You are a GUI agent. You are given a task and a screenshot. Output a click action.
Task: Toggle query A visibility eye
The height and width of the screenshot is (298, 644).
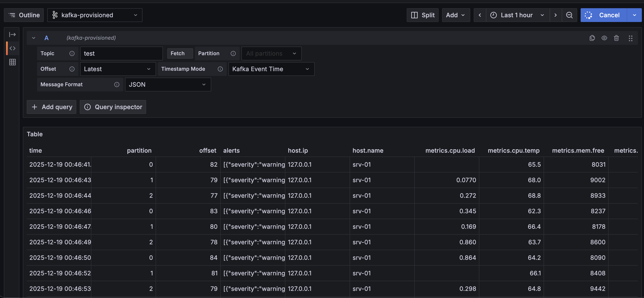pos(604,38)
